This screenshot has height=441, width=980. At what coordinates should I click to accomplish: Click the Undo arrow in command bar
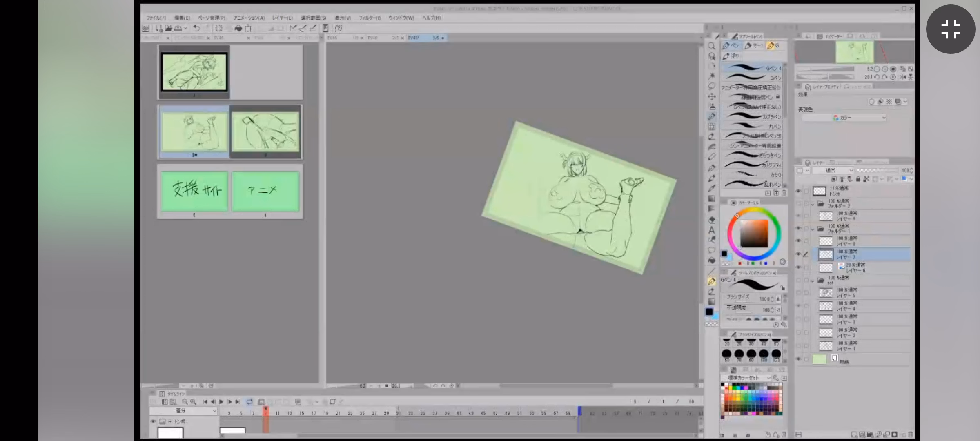[x=196, y=28]
